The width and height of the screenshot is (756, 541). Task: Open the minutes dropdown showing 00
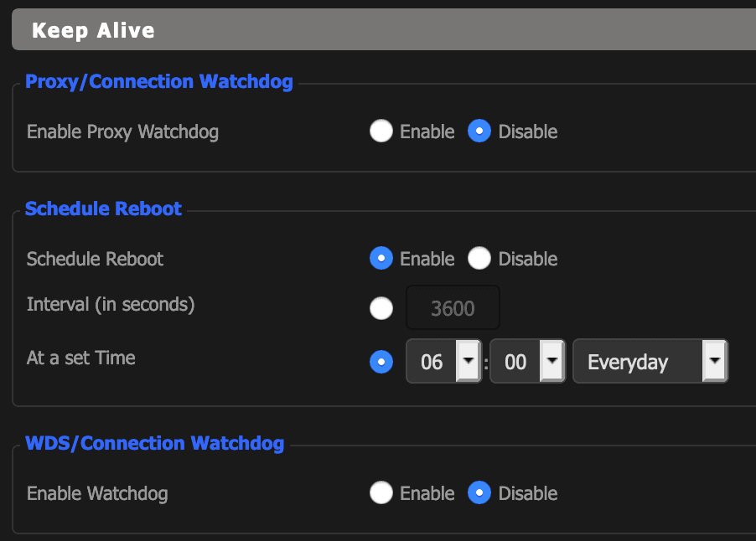[527, 361]
